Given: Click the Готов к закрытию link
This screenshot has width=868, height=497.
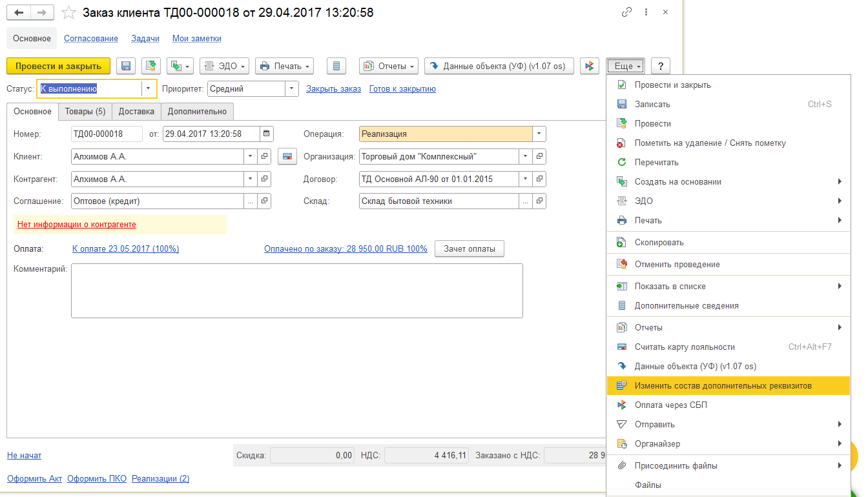Looking at the screenshot, I should [402, 88].
